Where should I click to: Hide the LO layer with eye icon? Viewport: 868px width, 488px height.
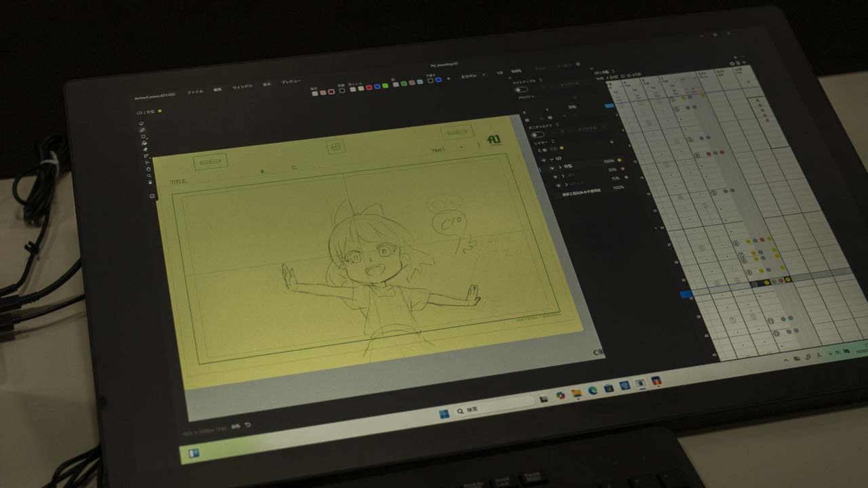click(x=542, y=160)
